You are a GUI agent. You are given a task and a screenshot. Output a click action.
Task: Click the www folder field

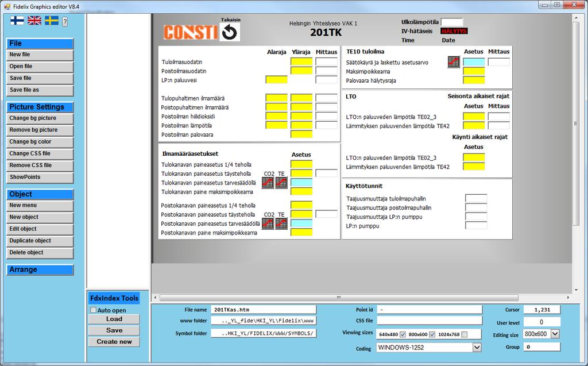tap(264, 321)
